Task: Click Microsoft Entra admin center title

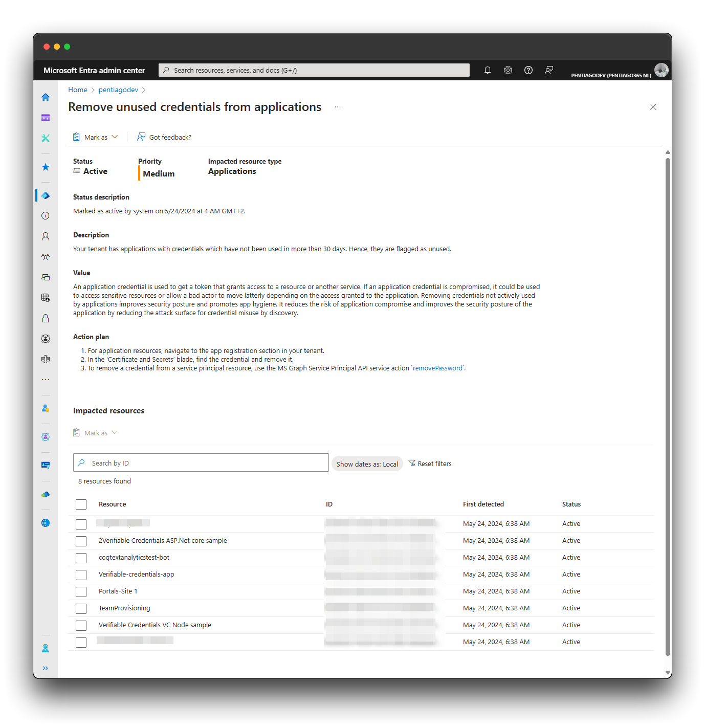Action: 94,71
